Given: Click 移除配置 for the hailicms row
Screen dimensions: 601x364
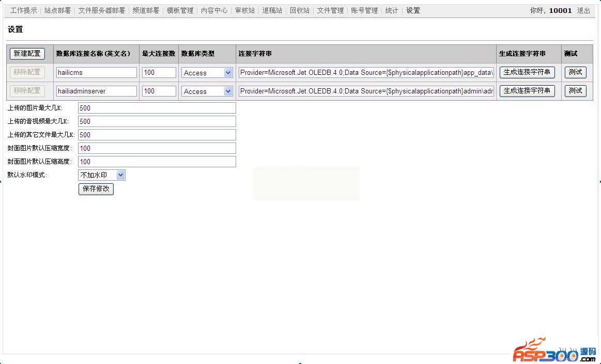Looking at the screenshot, I should pyautogui.click(x=27, y=72).
